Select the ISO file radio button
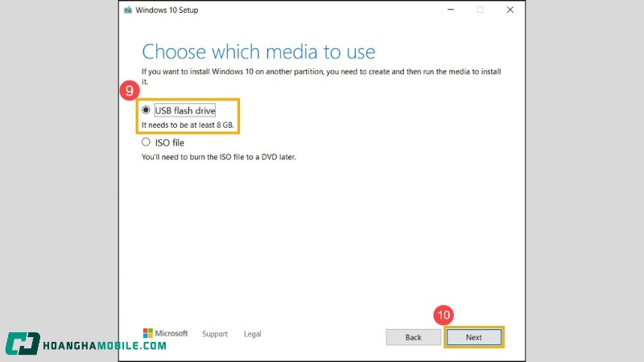 coord(146,142)
